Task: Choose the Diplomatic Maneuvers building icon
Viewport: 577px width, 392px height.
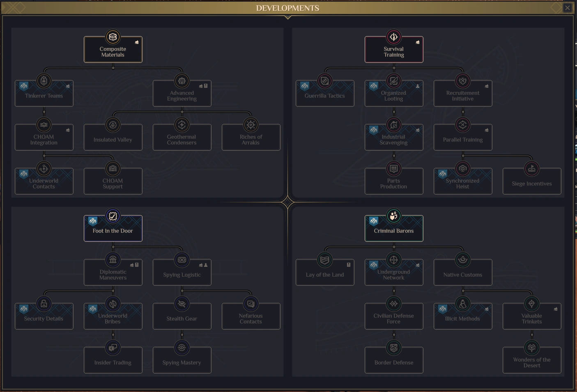Action: 113,260
